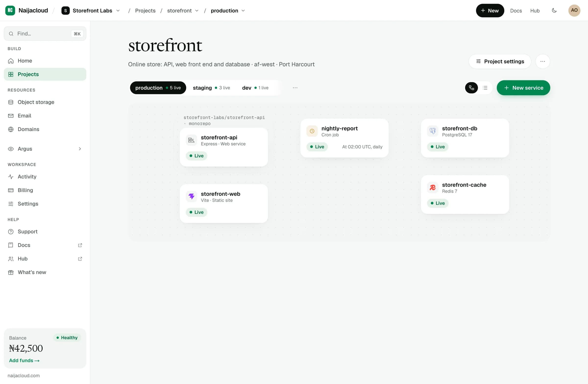Open the AO user avatar menu
Screen dimensions: 588x384
click(574, 10)
